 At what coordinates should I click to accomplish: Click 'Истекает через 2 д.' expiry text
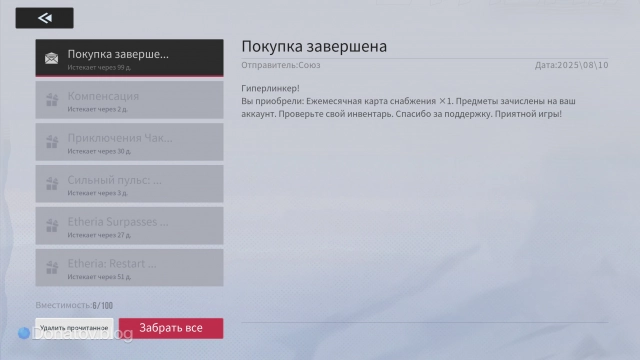(x=98, y=109)
